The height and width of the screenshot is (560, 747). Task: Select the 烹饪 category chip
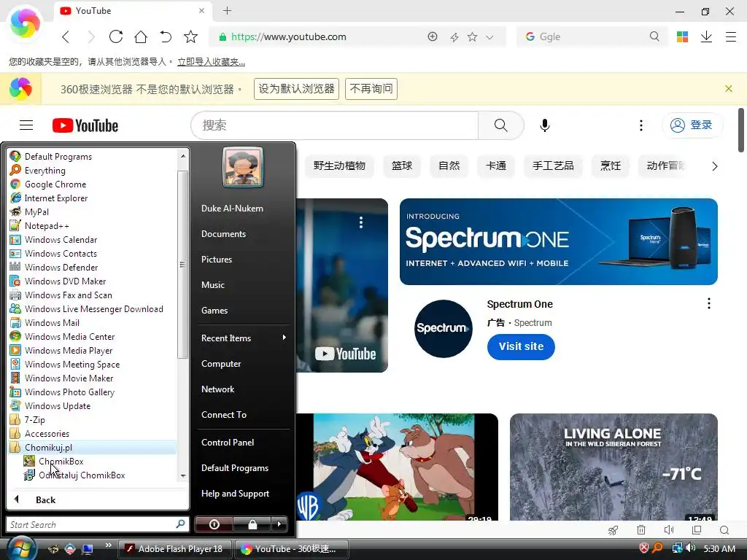click(611, 166)
